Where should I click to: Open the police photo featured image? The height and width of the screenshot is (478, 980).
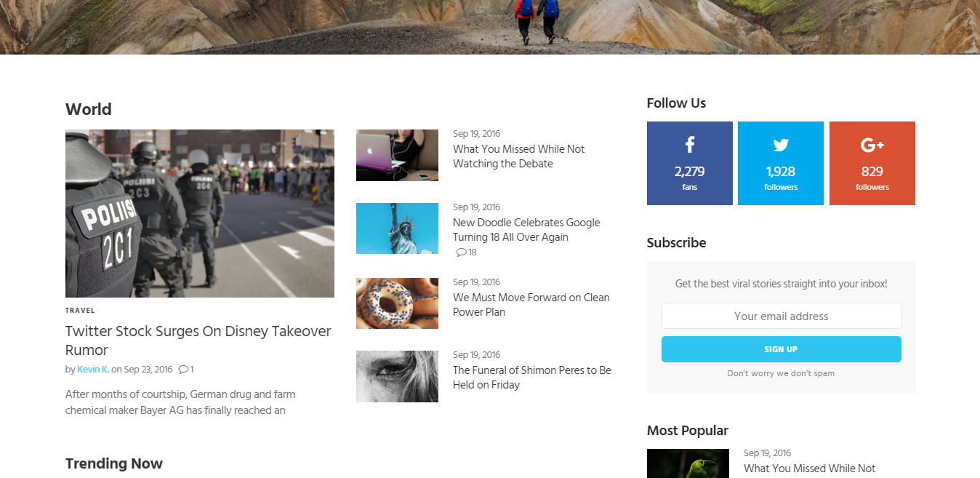coord(200,213)
